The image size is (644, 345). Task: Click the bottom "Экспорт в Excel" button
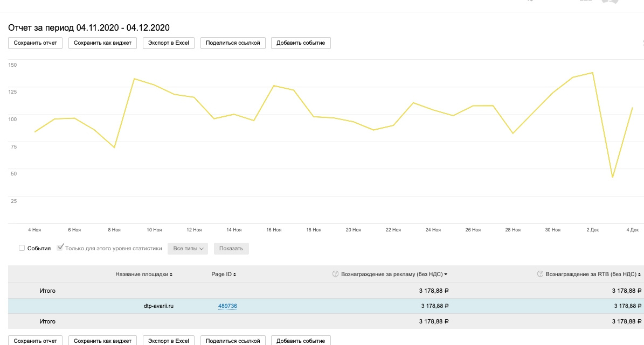coord(169,341)
